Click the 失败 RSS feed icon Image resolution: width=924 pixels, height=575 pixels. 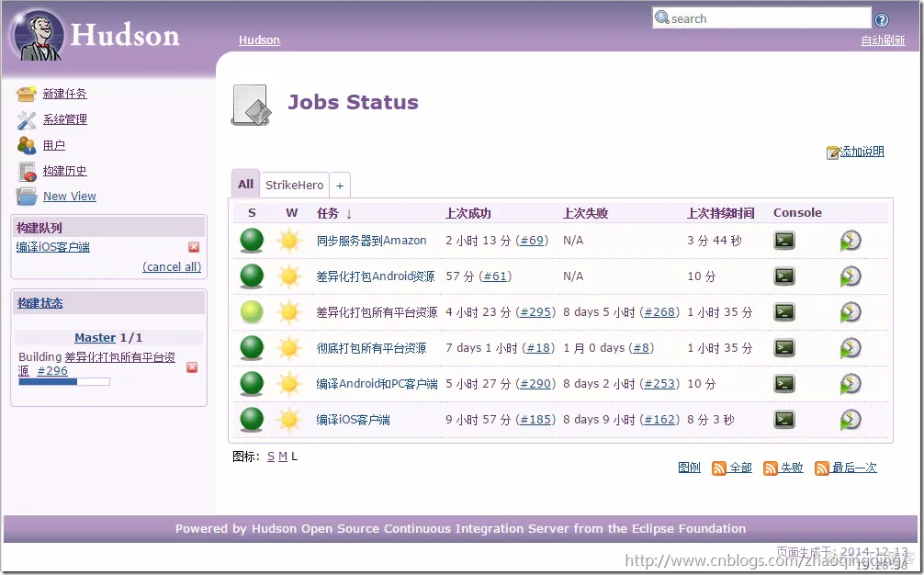771,468
